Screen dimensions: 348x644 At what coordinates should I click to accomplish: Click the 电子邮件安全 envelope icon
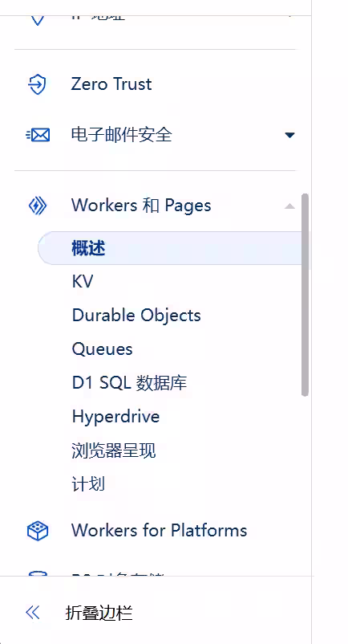(x=38, y=135)
